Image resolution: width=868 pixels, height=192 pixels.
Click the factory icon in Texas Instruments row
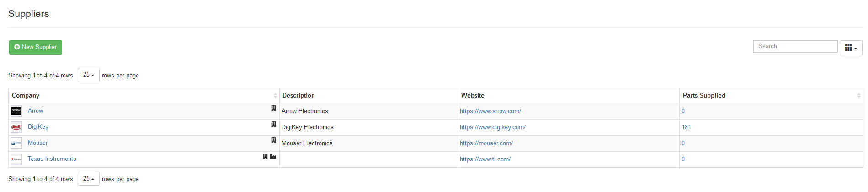(x=273, y=157)
